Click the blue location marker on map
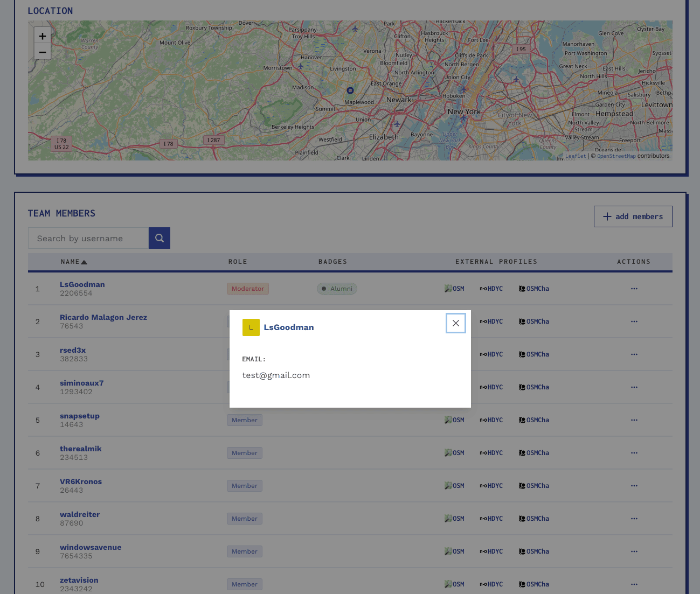700x594 pixels. (x=350, y=90)
